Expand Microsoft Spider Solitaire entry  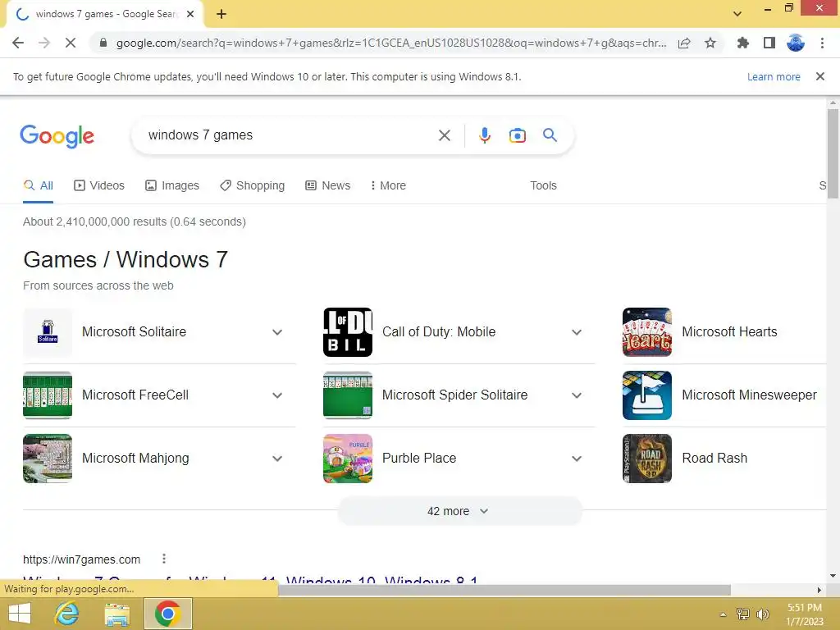click(577, 395)
